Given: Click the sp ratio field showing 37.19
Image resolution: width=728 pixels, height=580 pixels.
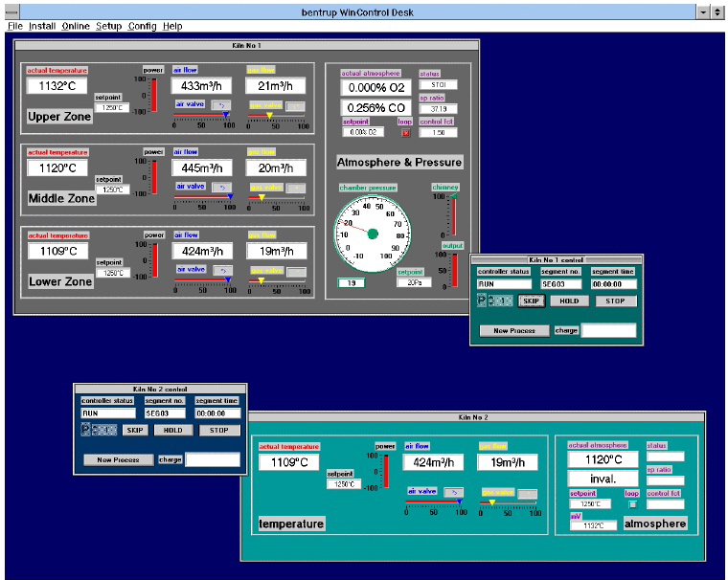Looking at the screenshot, I should pos(439,108).
